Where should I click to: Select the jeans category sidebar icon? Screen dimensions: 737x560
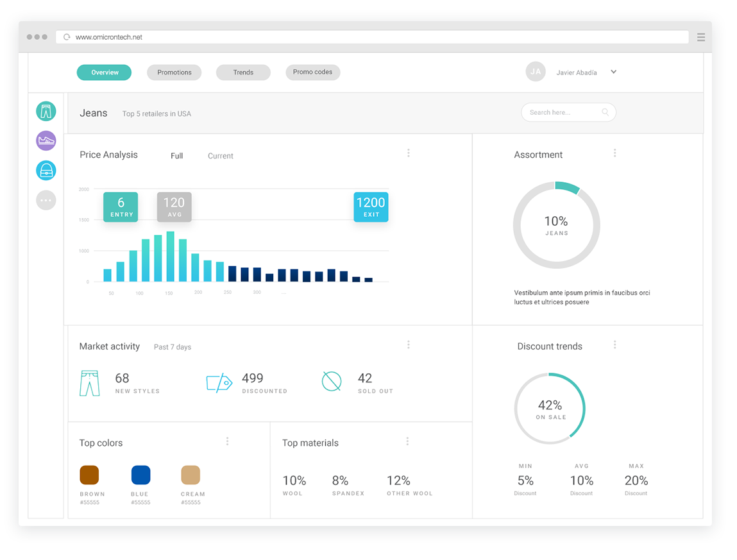tap(46, 112)
